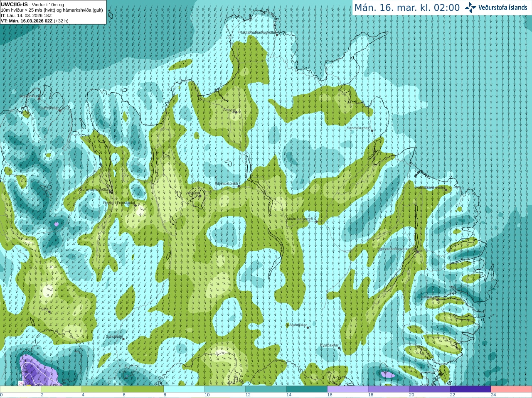Click the Egilsstaðaflugvöllur station label
The height and width of the screenshot is (398, 532).
click(x=397, y=249)
